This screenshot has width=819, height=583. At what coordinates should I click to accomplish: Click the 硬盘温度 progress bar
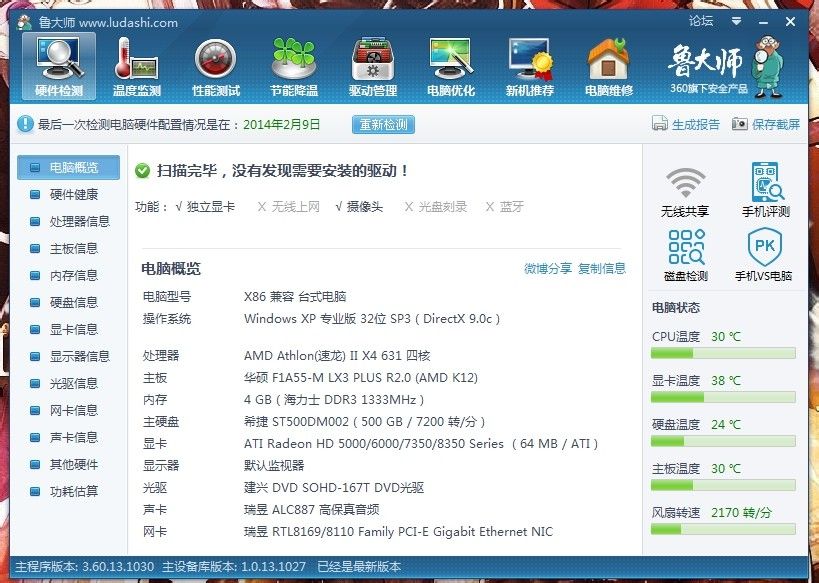coord(723,441)
